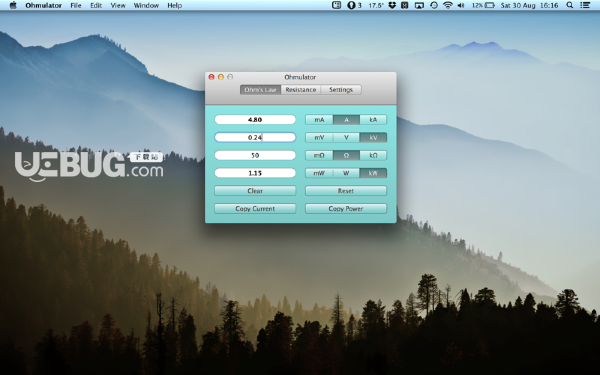Select the V voltage unit

click(346, 137)
